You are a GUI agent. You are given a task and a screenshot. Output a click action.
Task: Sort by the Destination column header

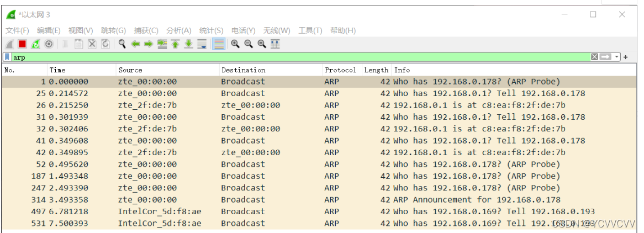[x=271, y=70]
